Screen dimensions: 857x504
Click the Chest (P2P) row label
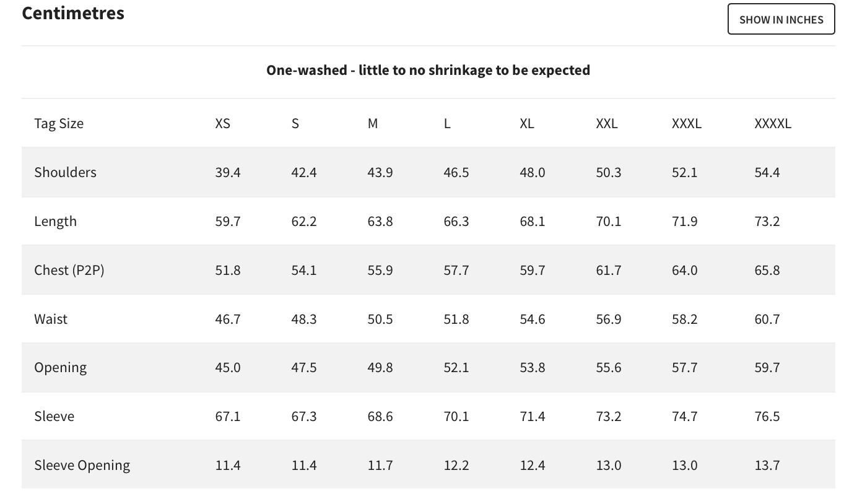(x=69, y=270)
